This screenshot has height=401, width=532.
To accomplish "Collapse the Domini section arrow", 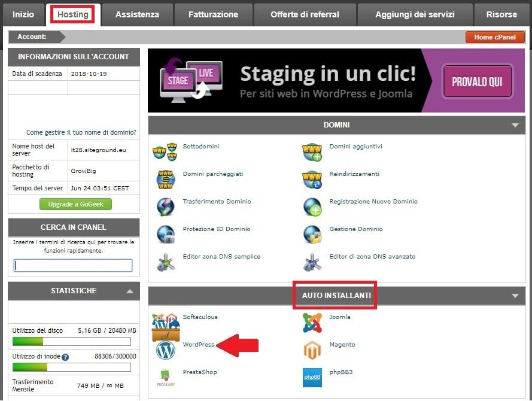I will point(515,126).
